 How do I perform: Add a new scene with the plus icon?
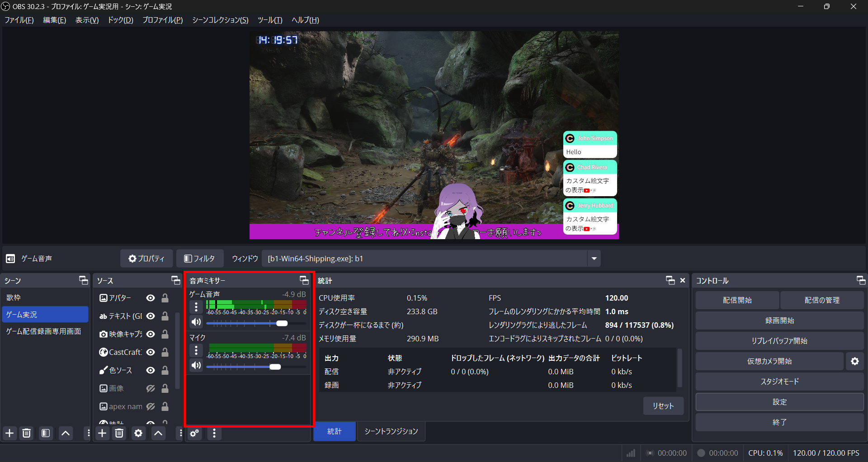[x=9, y=433]
